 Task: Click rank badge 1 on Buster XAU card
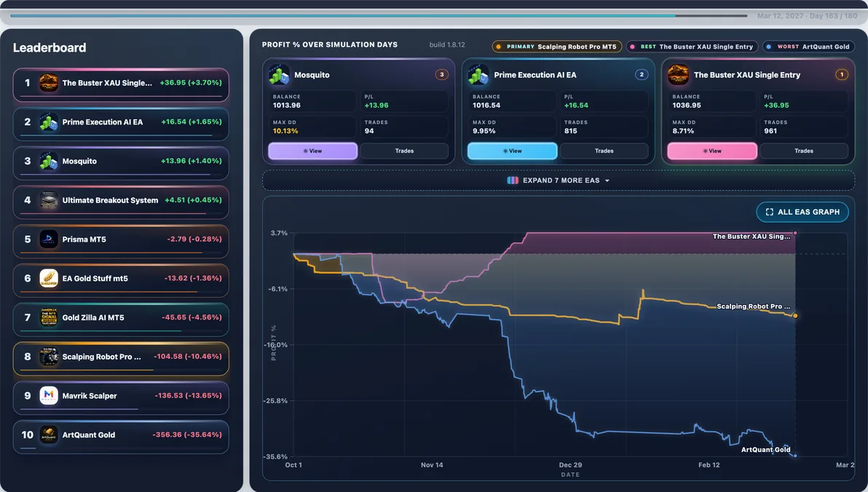[x=842, y=75]
